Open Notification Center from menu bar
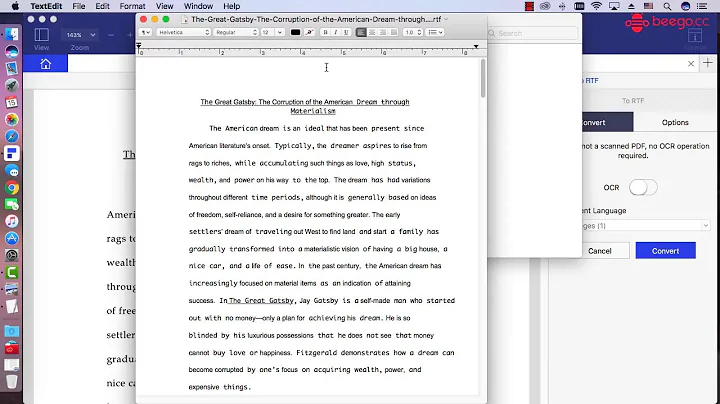Image resolution: width=720 pixels, height=404 pixels. [702, 6]
